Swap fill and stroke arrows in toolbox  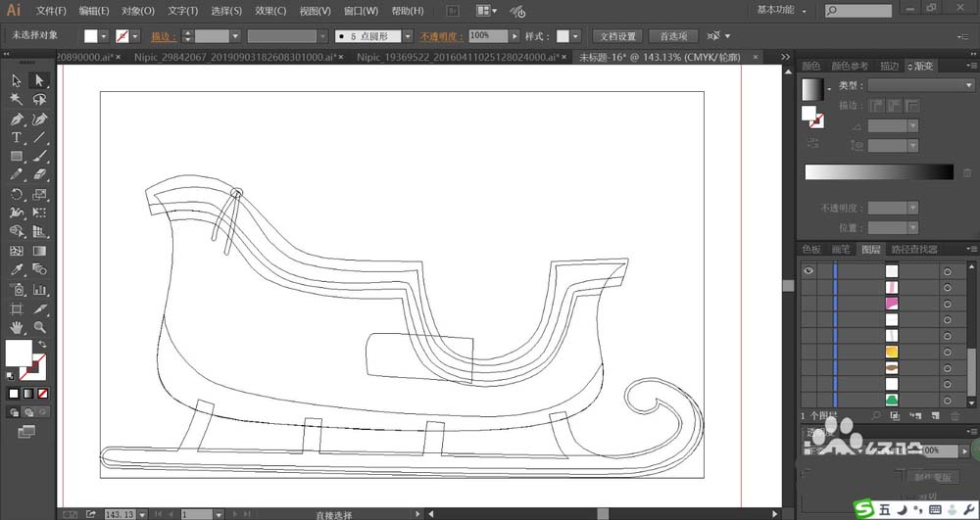coord(42,344)
